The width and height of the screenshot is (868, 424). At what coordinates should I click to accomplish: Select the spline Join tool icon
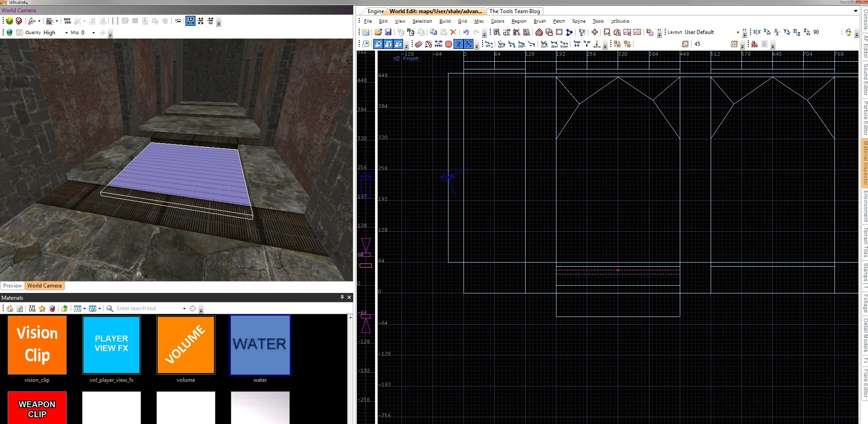pos(554,44)
